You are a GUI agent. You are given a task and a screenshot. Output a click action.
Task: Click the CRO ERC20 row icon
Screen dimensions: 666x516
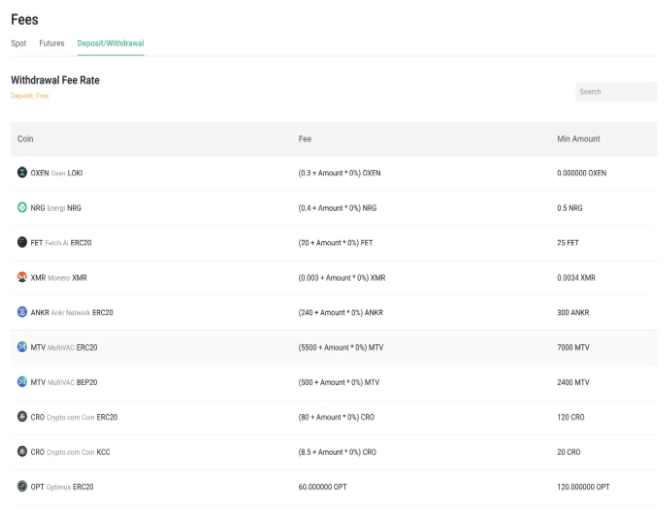[x=22, y=416]
